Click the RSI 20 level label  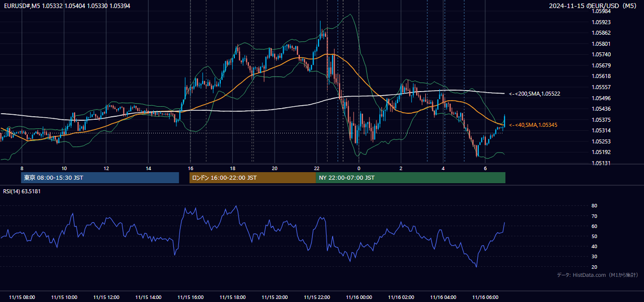point(594,267)
